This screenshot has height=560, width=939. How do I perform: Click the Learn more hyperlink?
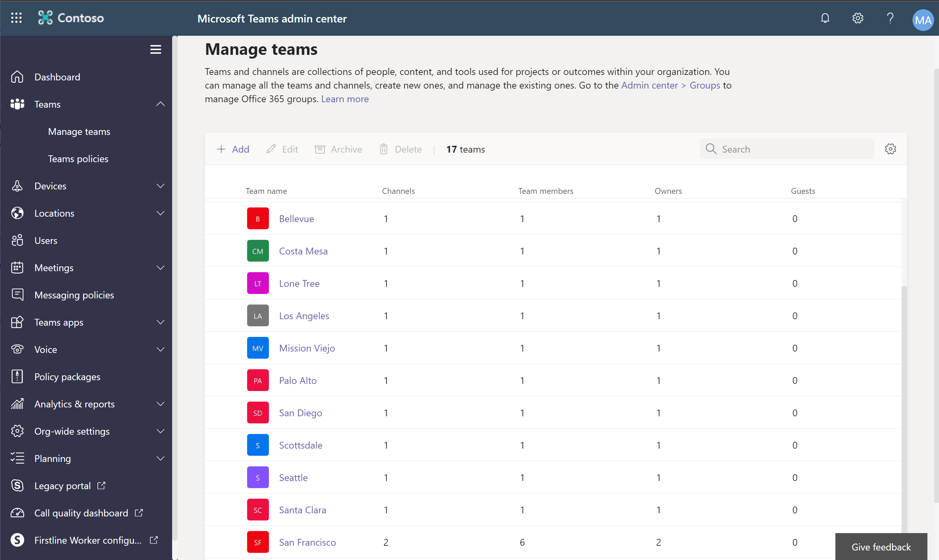(345, 99)
